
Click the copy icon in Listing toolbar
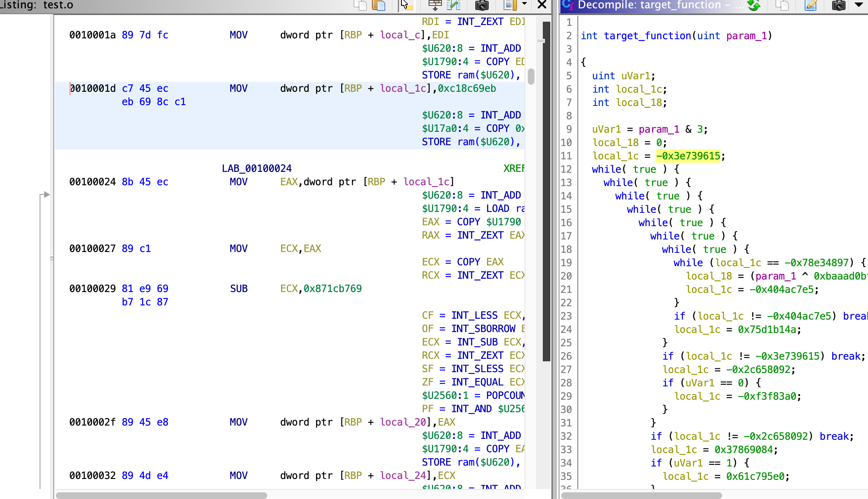pyautogui.click(x=360, y=5)
